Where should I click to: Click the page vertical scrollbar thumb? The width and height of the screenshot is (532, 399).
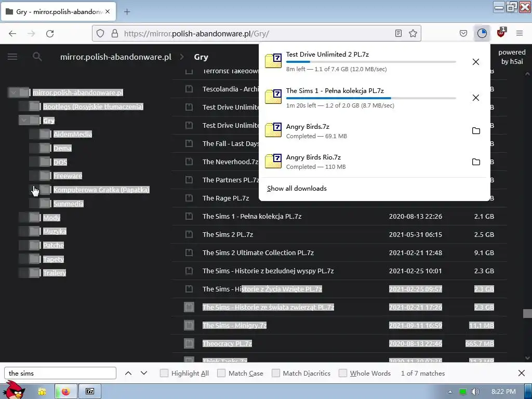point(527,313)
